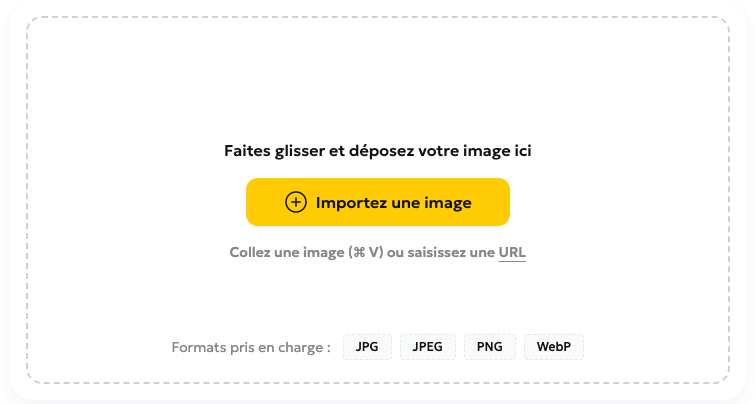
Task: Click the ⌘ V shortcut hint
Action: pyautogui.click(x=366, y=252)
